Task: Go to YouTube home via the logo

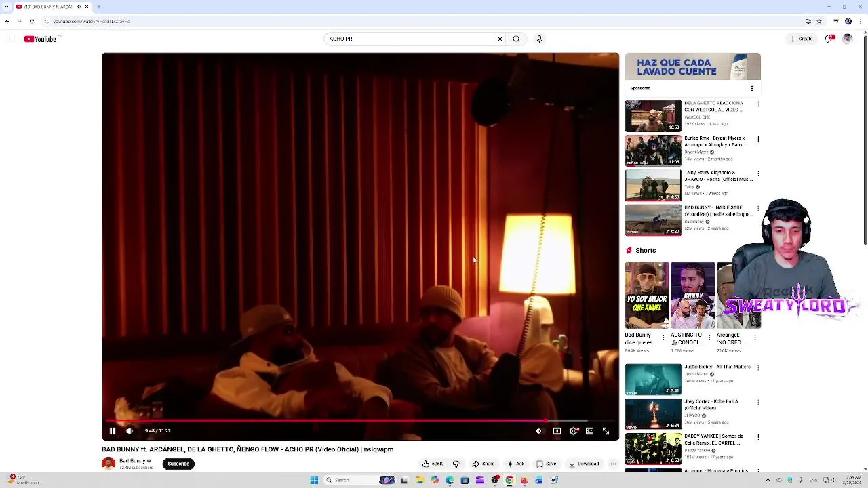Action: tap(41, 39)
